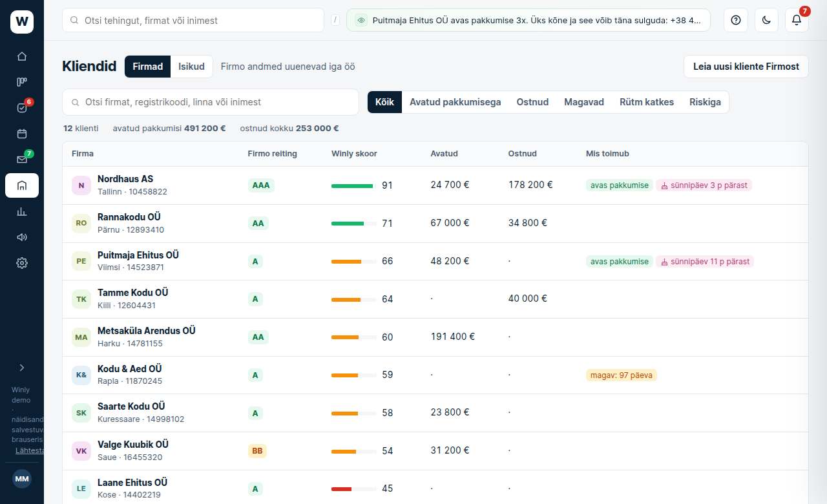Click 'sünnipäev 3 p pärast' birthday tag
The image size is (827, 504).
(x=704, y=185)
